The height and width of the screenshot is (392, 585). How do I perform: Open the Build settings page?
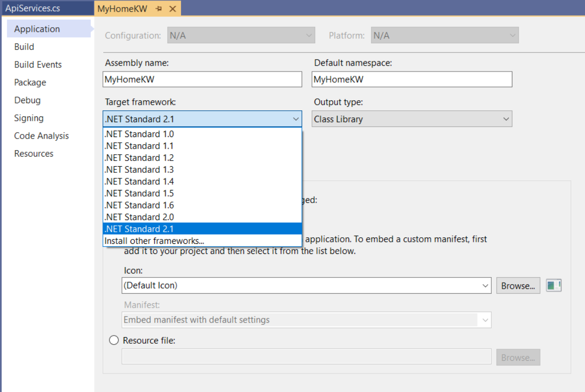point(24,46)
